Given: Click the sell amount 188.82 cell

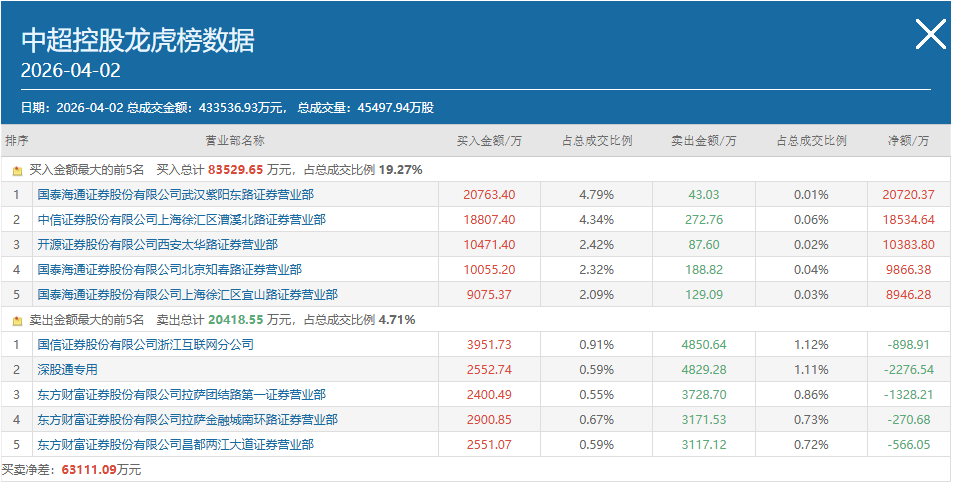Looking at the screenshot, I should click(x=704, y=270).
